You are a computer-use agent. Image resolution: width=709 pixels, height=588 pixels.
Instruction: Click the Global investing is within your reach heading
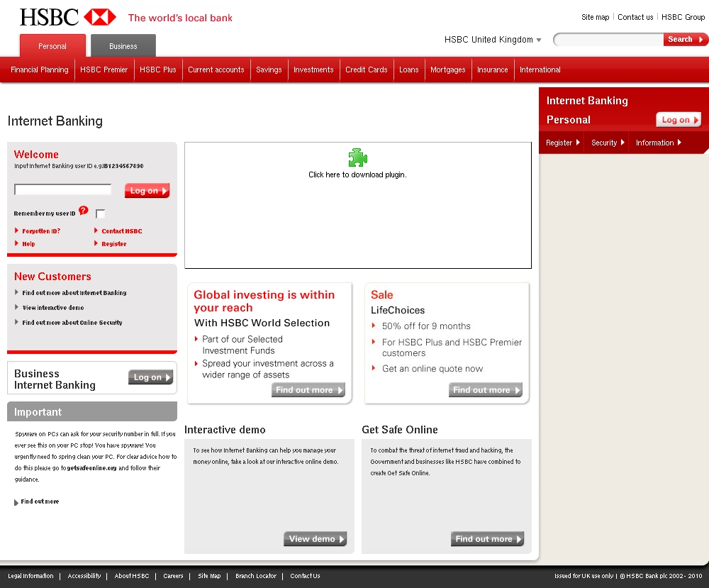[264, 301]
